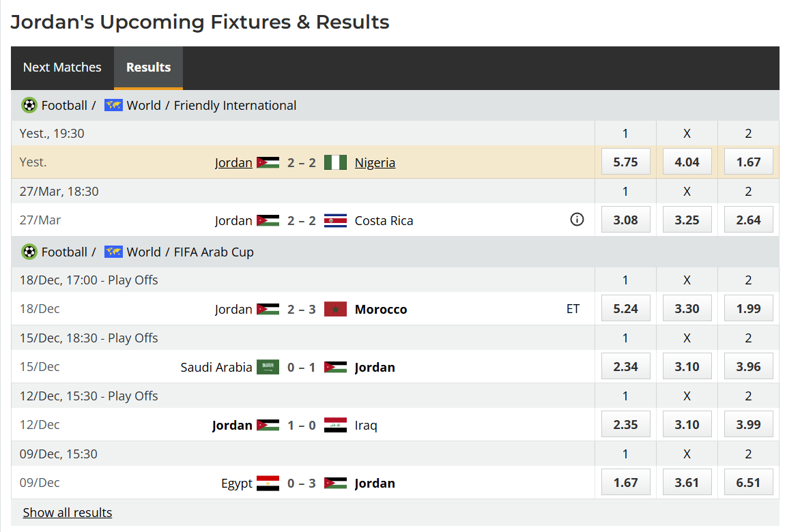This screenshot has height=532, width=785.
Task: Pick the 5.75 odds for Jordan win
Action: 625,162
